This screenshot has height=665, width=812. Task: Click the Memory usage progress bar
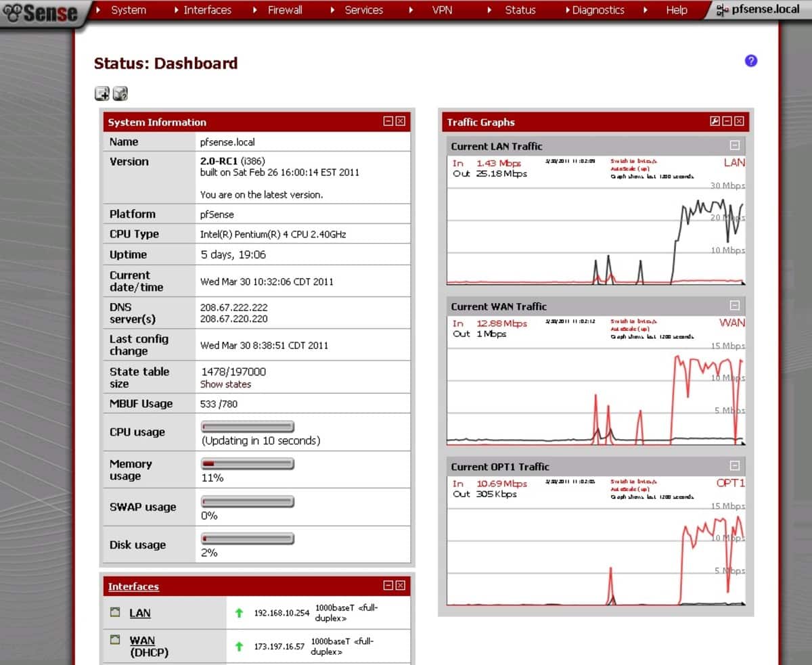point(246,464)
